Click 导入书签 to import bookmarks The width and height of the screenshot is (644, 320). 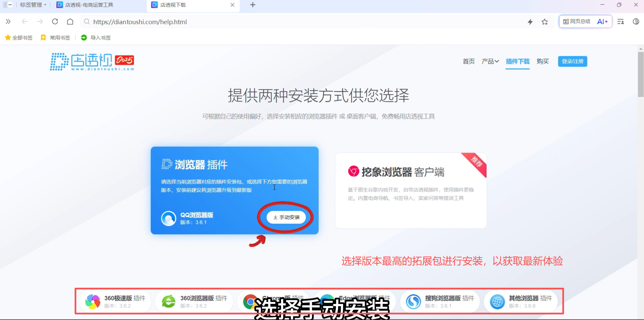coord(96,38)
